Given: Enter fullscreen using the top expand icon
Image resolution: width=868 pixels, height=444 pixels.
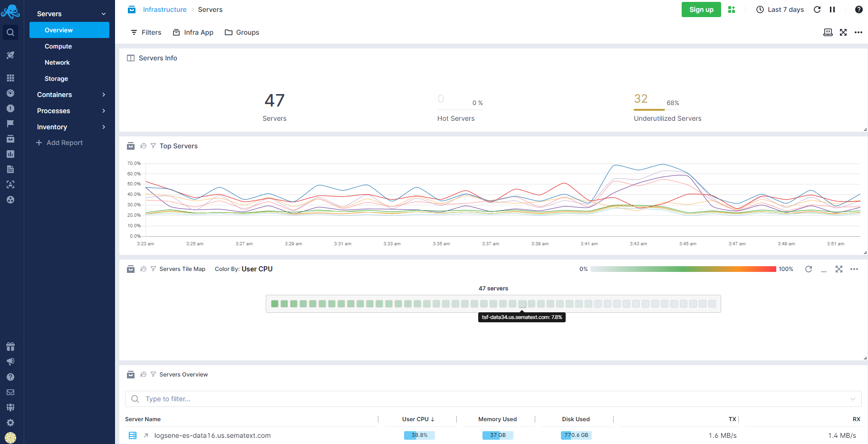Looking at the screenshot, I should click(843, 32).
